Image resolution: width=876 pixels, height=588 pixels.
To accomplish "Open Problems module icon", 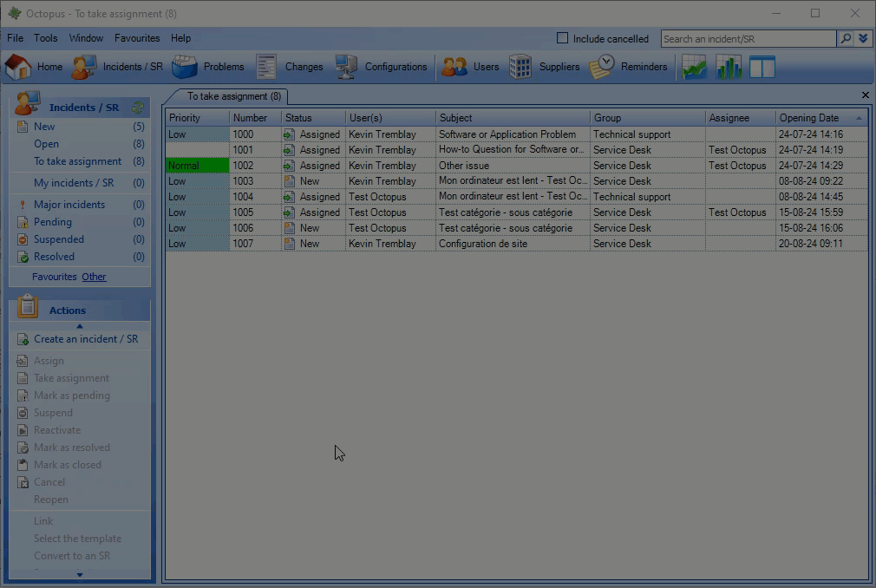I will (x=185, y=67).
